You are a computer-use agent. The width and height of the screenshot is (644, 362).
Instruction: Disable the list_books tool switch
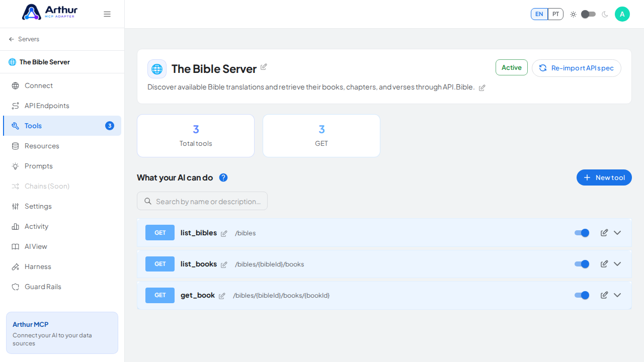582,264
